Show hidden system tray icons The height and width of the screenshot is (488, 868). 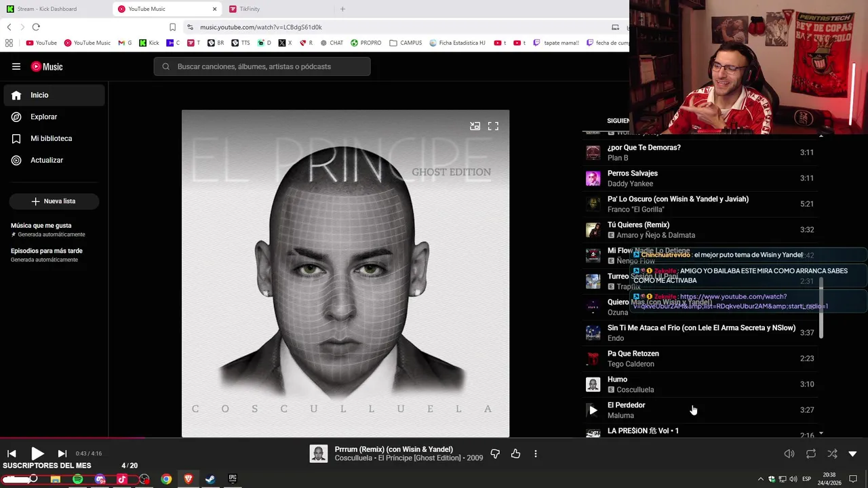tap(761, 479)
